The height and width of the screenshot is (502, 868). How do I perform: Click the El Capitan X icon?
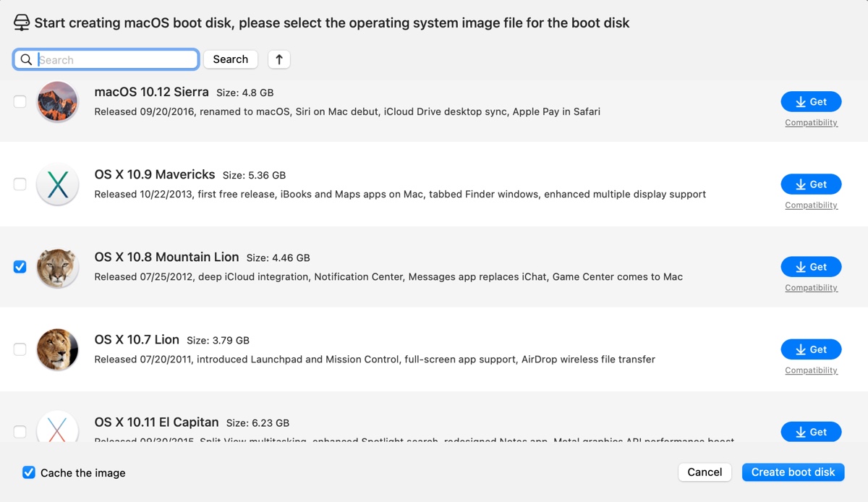tap(57, 428)
